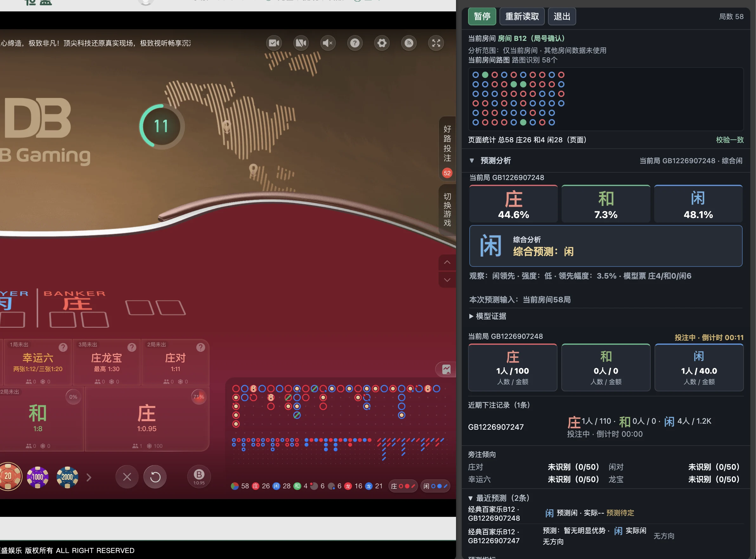Click the question mark on 庄龙宝 card
This screenshot has width=756, height=559.
[132, 347]
